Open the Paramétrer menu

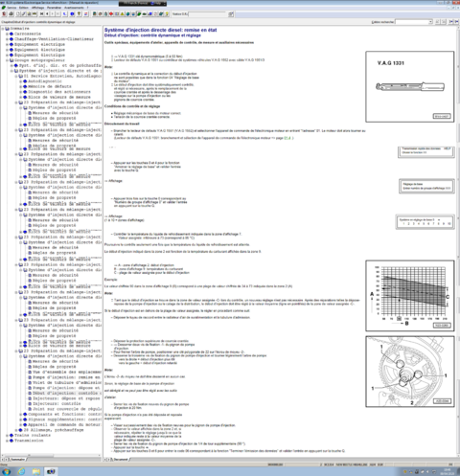[54, 8]
